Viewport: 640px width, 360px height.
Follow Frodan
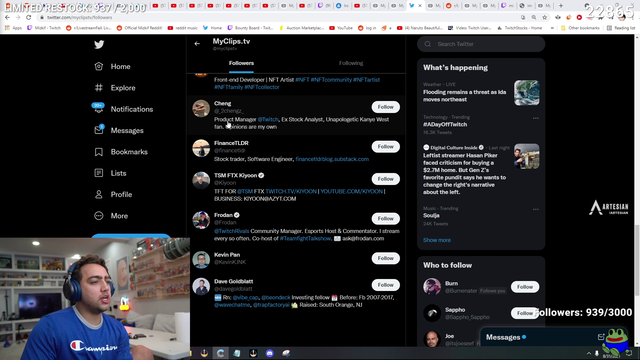(385, 218)
